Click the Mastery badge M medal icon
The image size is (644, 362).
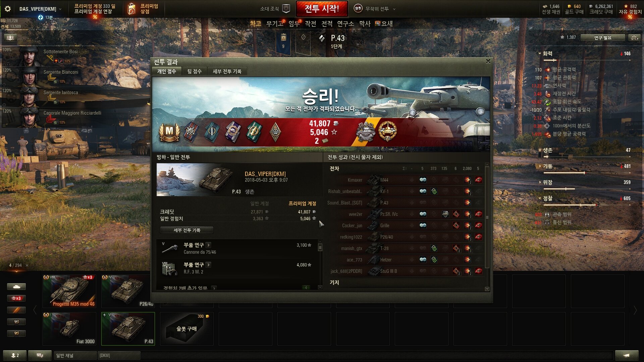point(169,132)
